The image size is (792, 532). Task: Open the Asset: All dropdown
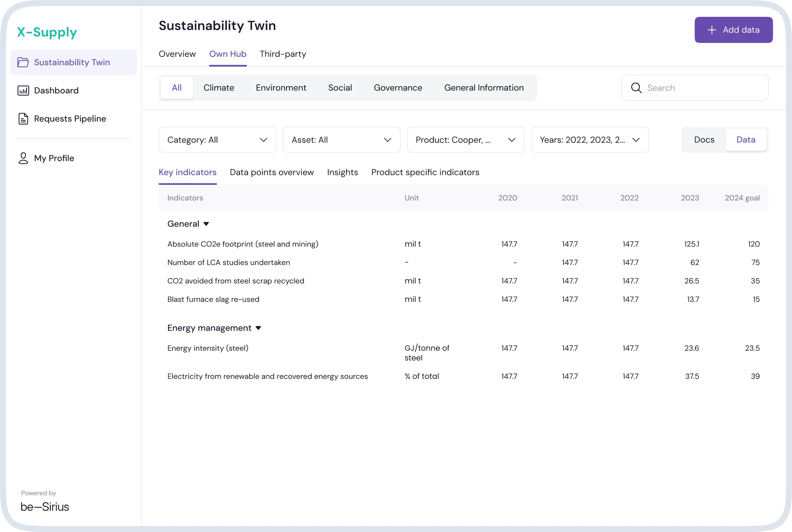point(342,140)
